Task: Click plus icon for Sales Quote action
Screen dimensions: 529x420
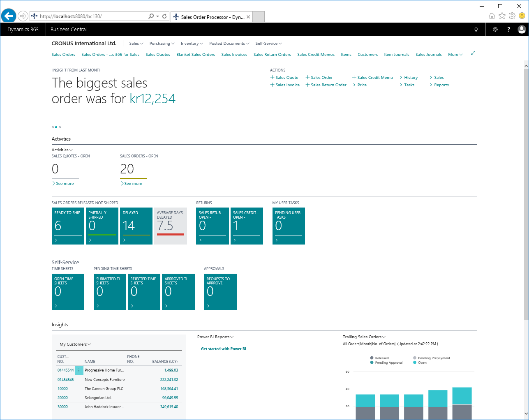Action: pos(272,77)
